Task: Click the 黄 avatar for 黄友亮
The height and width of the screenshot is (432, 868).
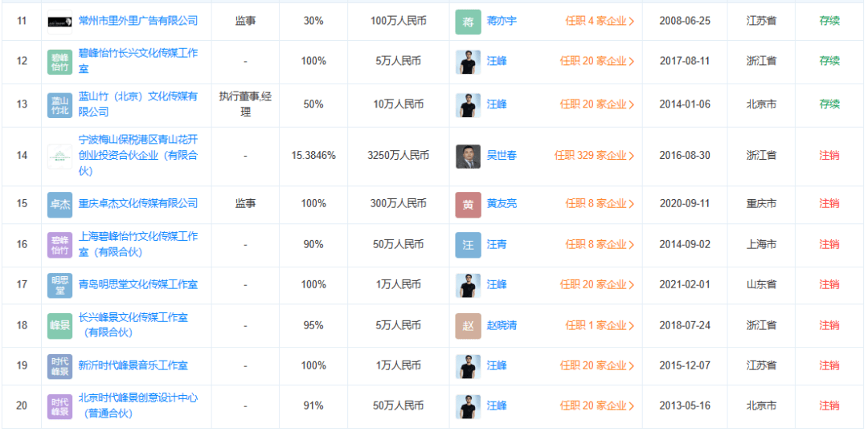Action: 468,204
